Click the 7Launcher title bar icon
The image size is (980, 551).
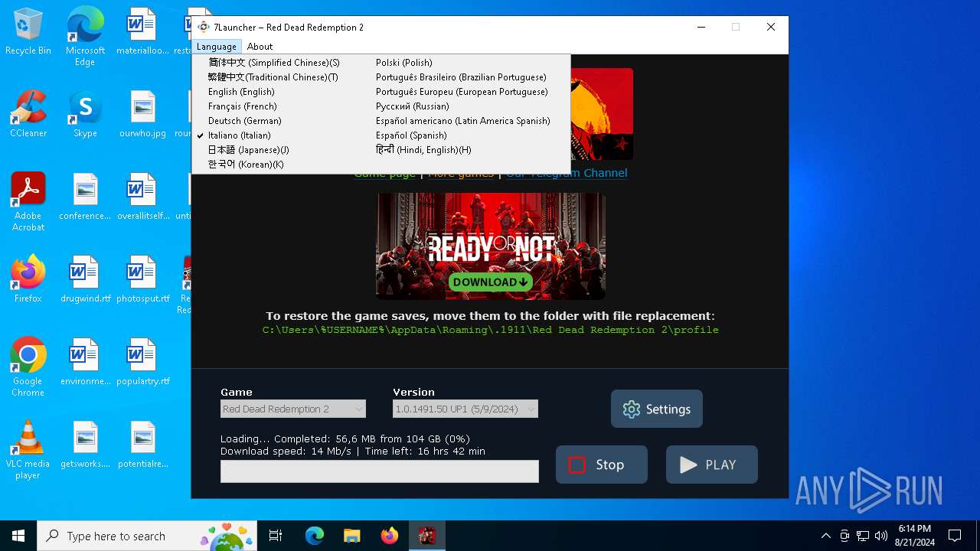(203, 27)
